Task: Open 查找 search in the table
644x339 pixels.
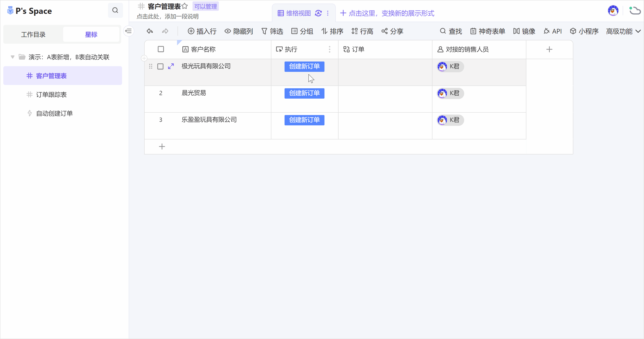Action: tap(451, 31)
